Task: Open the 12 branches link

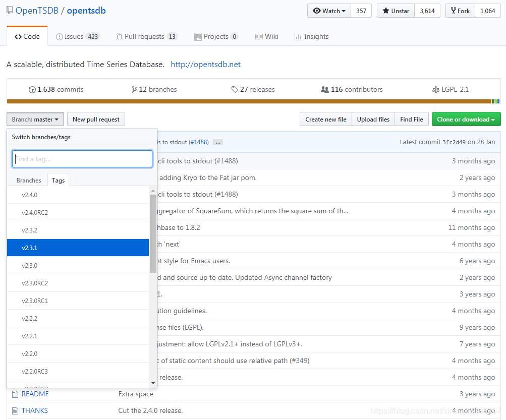Action: coord(154,89)
